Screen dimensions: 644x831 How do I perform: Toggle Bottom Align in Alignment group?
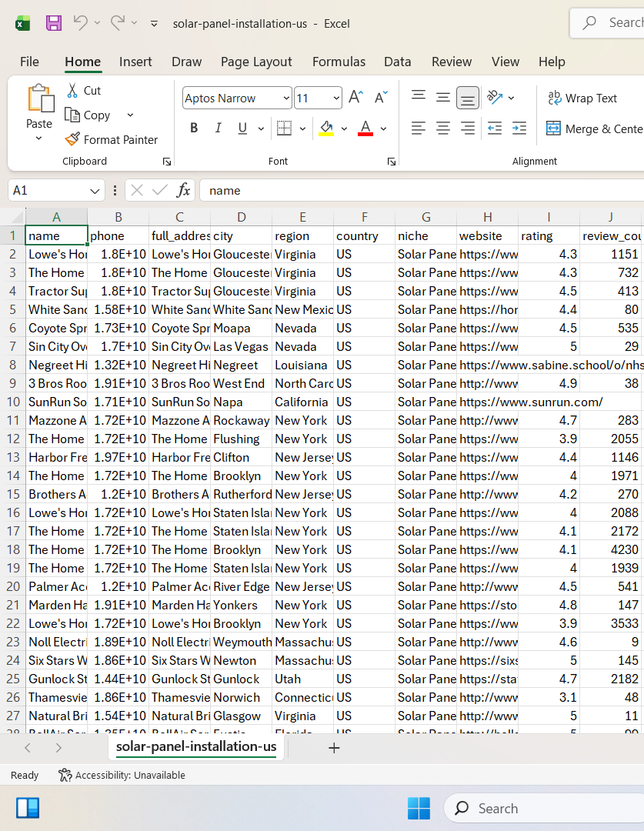click(x=468, y=98)
